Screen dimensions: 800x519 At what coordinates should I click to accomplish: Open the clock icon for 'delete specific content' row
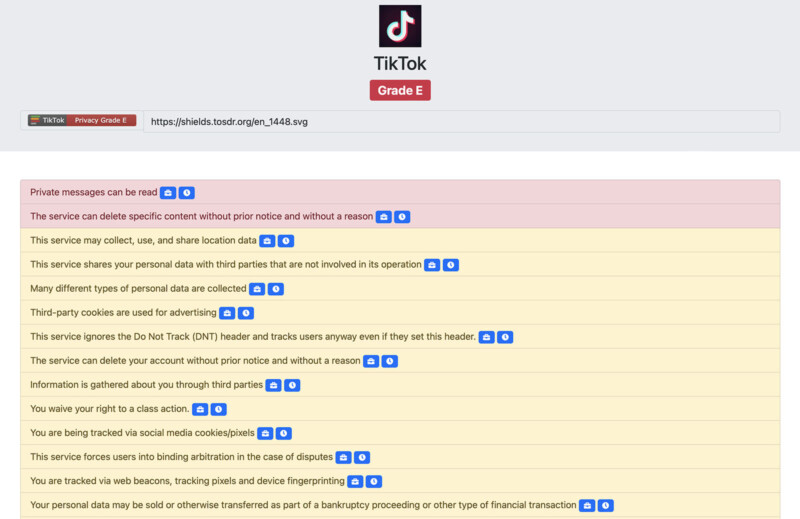click(x=402, y=217)
